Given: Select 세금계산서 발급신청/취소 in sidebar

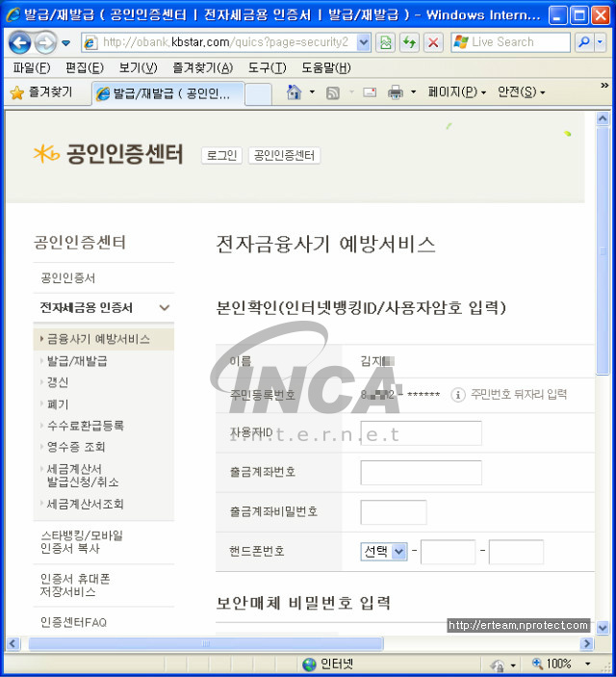Looking at the screenshot, I should pyautogui.click(x=83, y=476).
